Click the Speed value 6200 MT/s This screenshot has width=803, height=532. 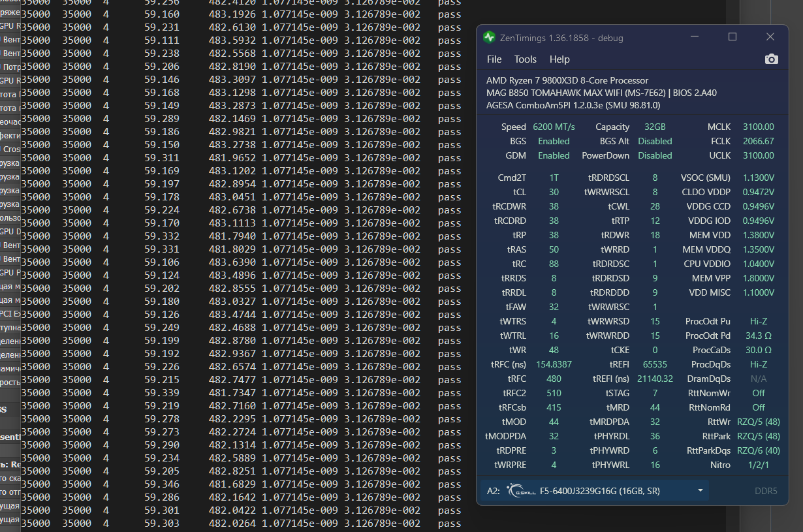point(554,127)
